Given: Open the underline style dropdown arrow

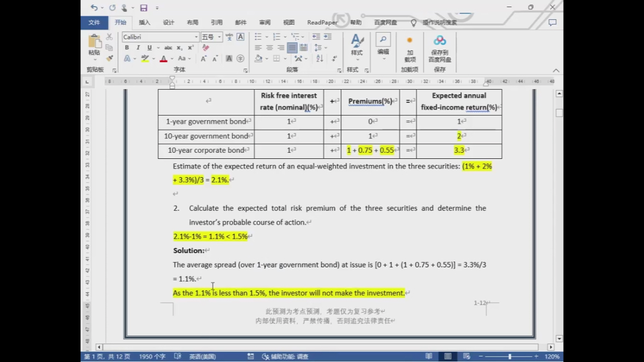Looking at the screenshot, I should pos(158,48).
